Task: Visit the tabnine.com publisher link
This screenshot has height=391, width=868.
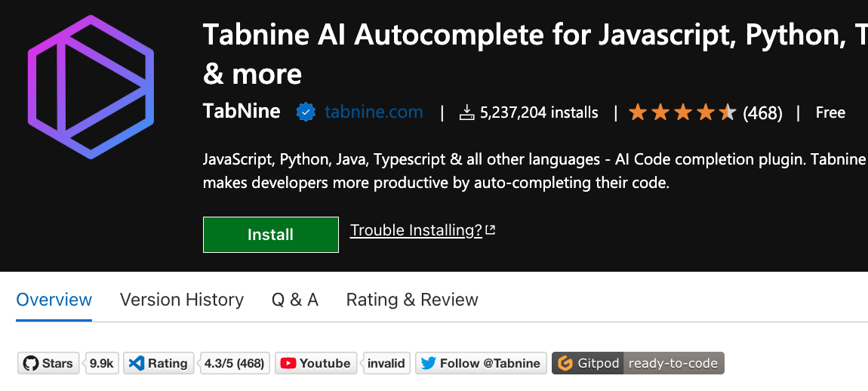Action: (x=374, y=113)
